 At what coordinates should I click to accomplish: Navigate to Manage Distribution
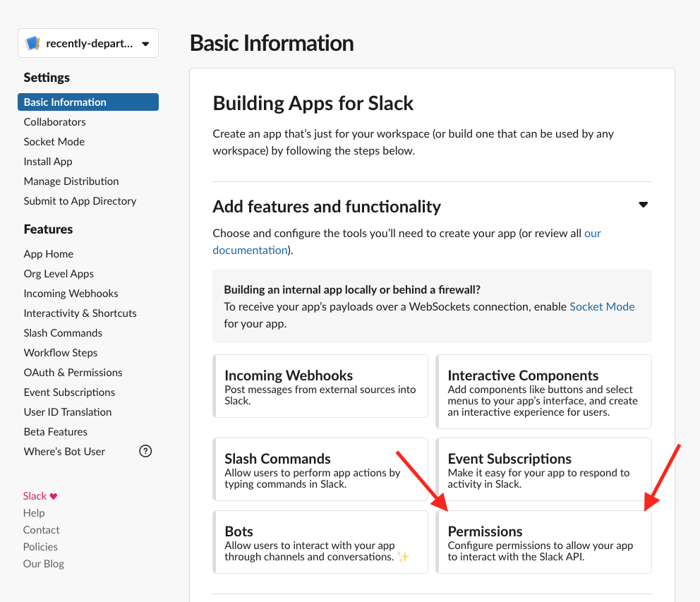point(71,181)
